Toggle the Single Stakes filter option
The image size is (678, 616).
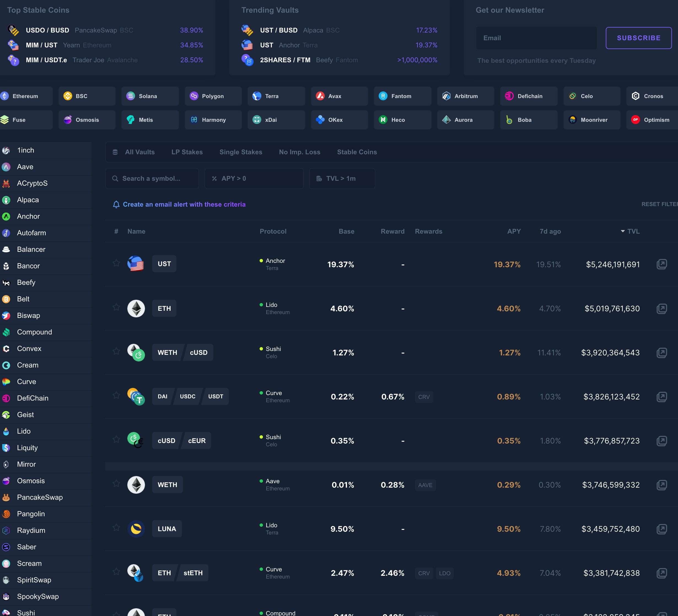click(x=241, y=152)
